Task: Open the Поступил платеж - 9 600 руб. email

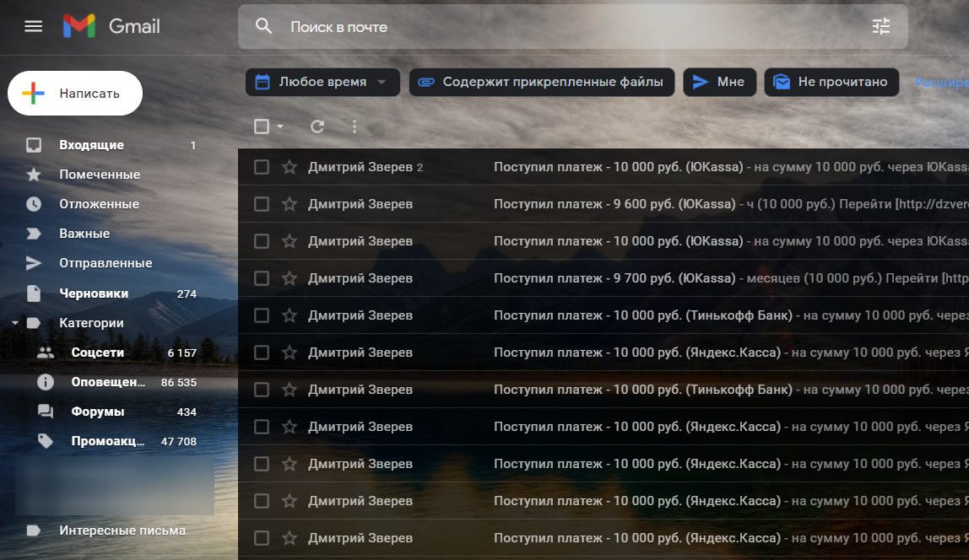Action: (604, 204)
